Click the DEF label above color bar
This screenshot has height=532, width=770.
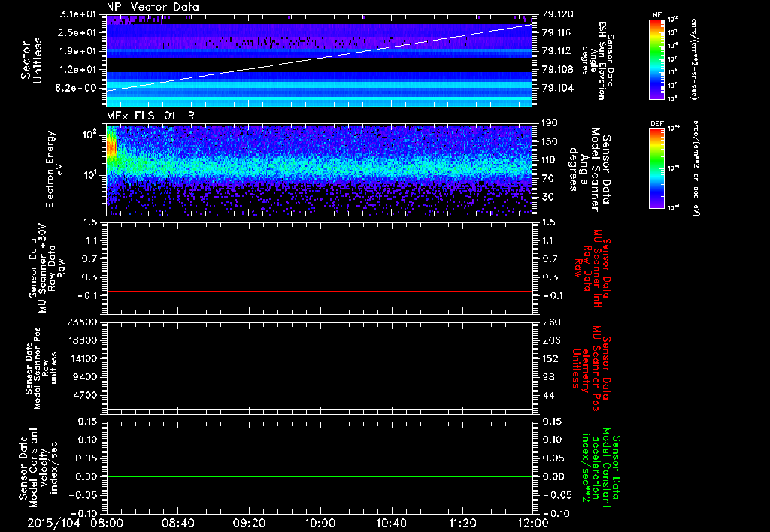tap(656, 124)
